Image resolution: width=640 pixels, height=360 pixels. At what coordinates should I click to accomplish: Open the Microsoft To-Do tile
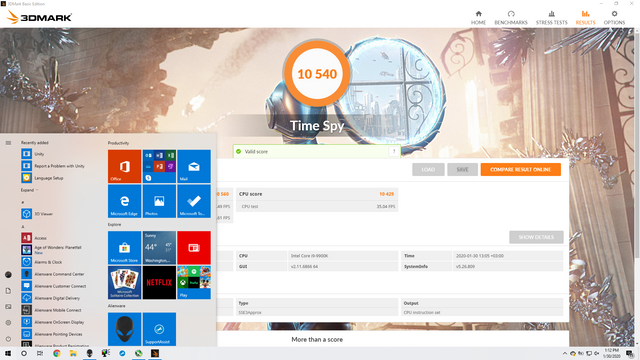click(194, 201)
